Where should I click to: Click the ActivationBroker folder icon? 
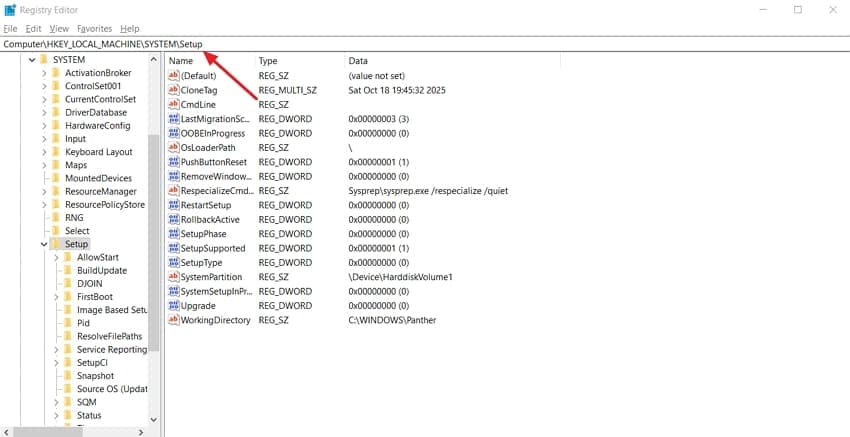(x=56, y=73)
